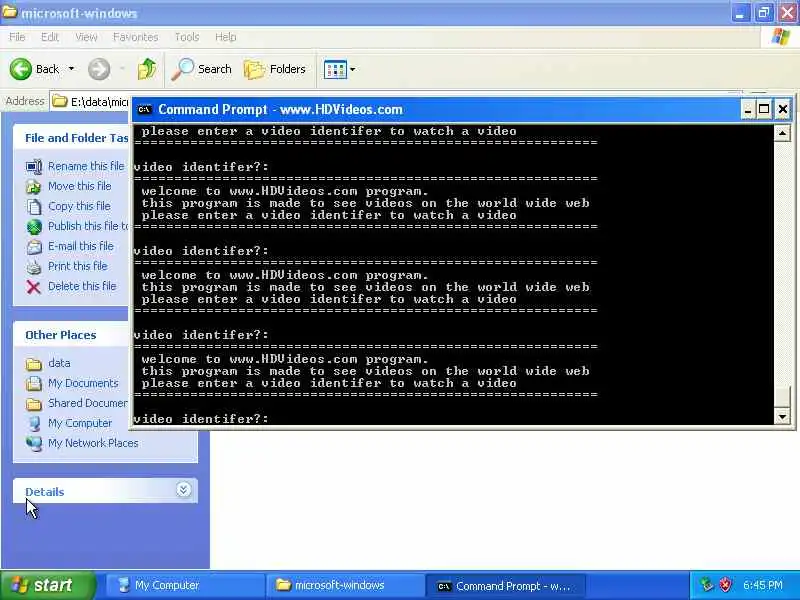Click the Start button
Image resolution: width=800 pixels, height=600 pixels.
48,585
